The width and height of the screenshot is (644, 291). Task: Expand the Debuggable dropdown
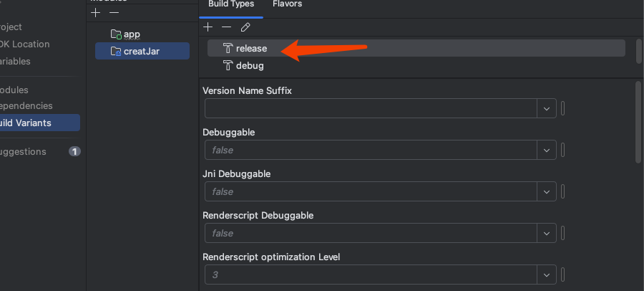pos(547,151)
